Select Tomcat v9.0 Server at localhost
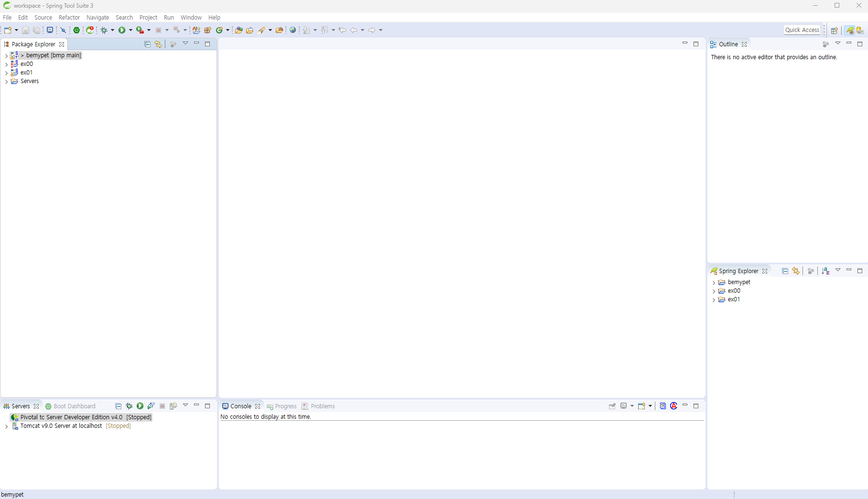 click(71, 426)
